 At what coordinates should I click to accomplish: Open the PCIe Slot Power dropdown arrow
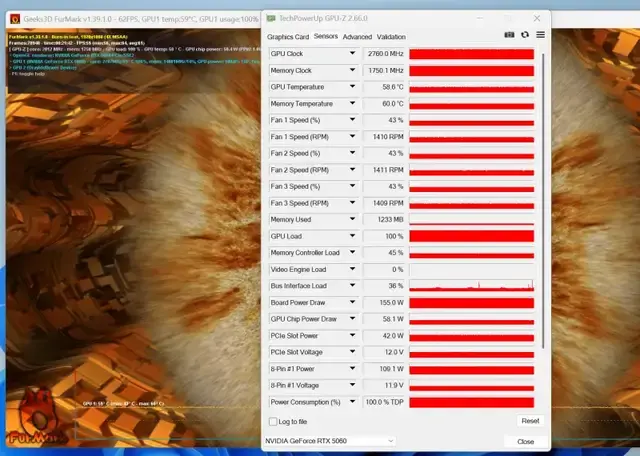[352, 335]
